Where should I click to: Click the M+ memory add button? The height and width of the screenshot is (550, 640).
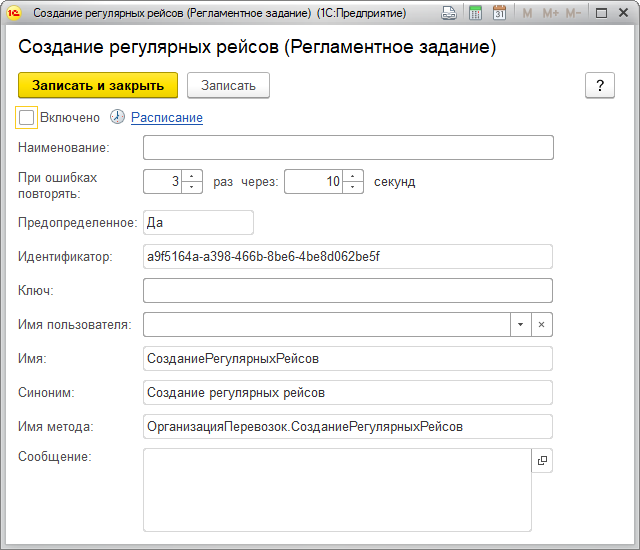point(550,13)
